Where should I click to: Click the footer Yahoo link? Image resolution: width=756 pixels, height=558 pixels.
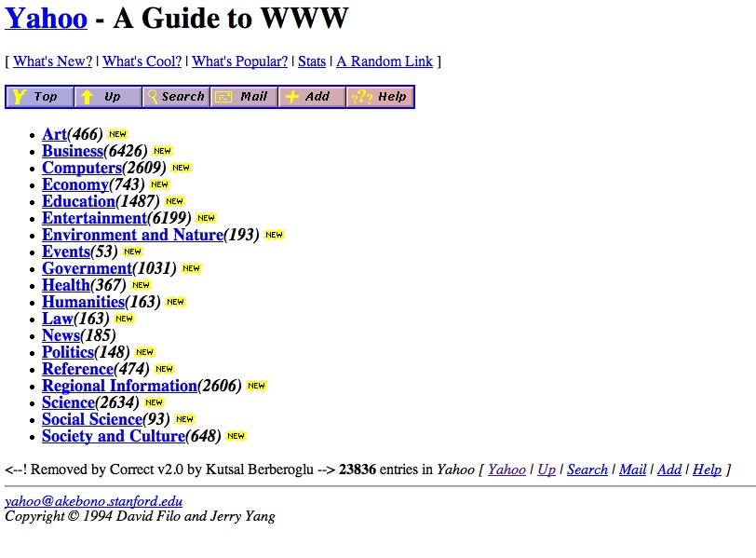pyautogui.click(x=506, y=469)
